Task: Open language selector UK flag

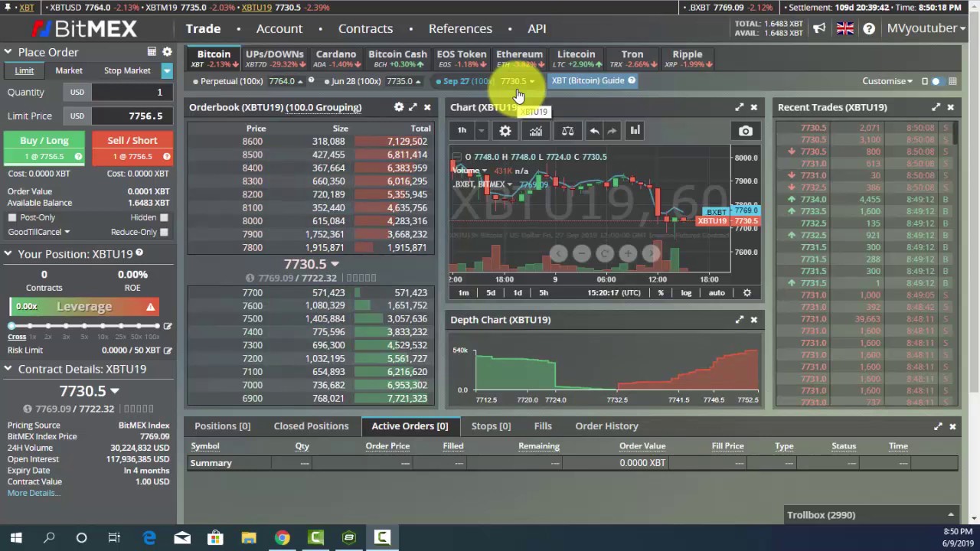Action: pos(845,28)
